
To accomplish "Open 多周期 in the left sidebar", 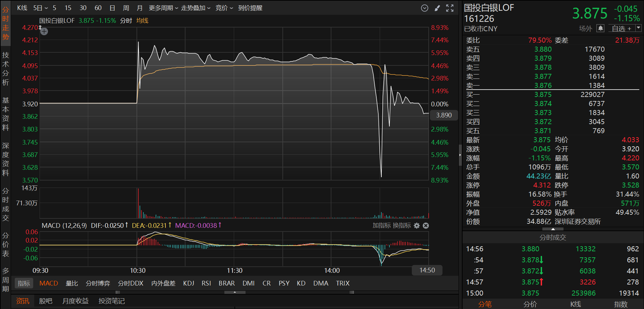I will click(6, 279).
